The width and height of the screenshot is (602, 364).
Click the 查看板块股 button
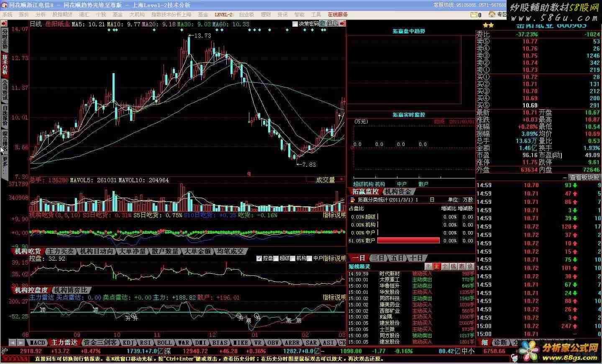[x=584, y=177]
